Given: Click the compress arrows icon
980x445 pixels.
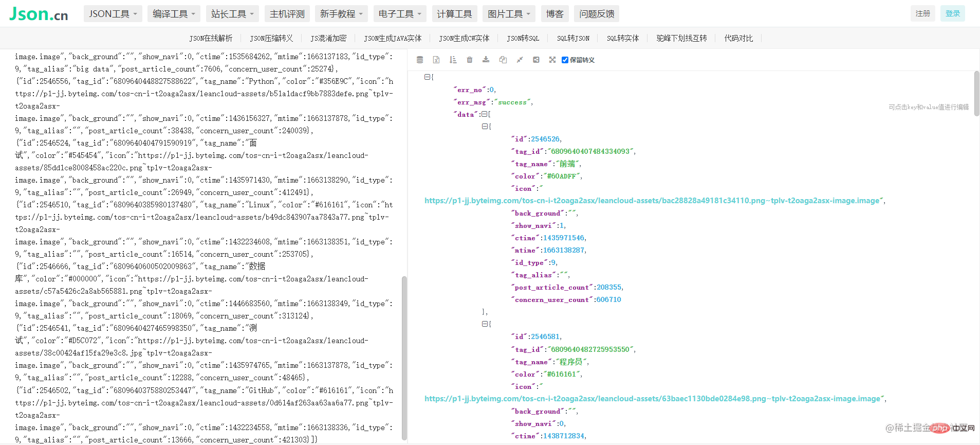Looking at the screenshot, I should point(520,60).
